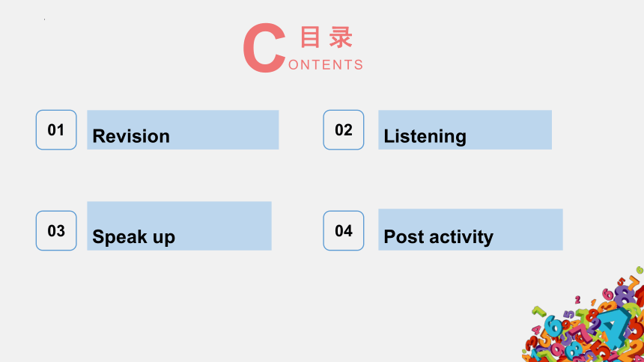Click the 02 number box
This screenshot has width=644, height=362.
(x=344, y=129)
